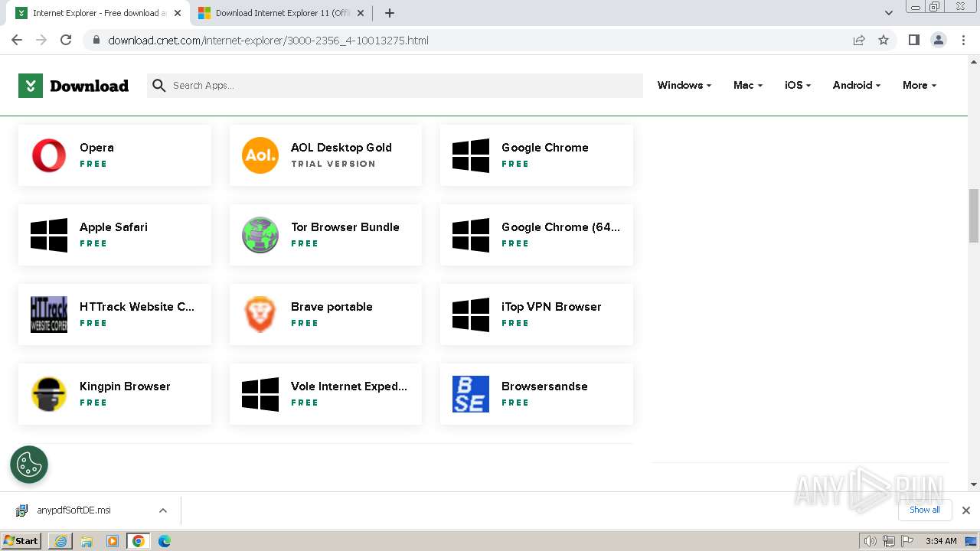Open the Opera download link

tap(96, 148)
